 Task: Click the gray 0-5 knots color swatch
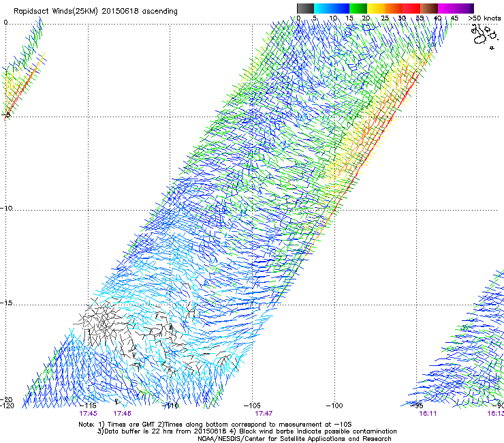305,8
